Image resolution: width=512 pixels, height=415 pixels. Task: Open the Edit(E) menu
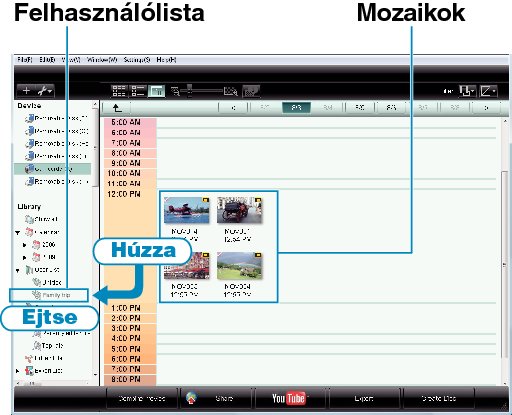47,60
